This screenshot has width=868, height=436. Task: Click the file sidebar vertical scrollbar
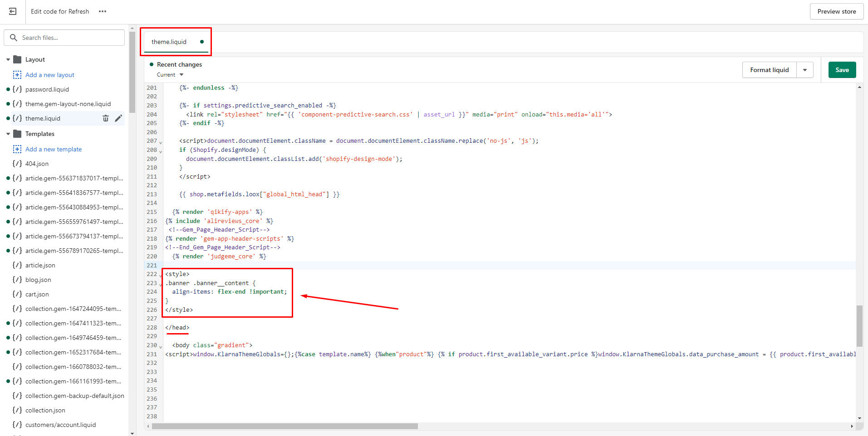point(132,72)
